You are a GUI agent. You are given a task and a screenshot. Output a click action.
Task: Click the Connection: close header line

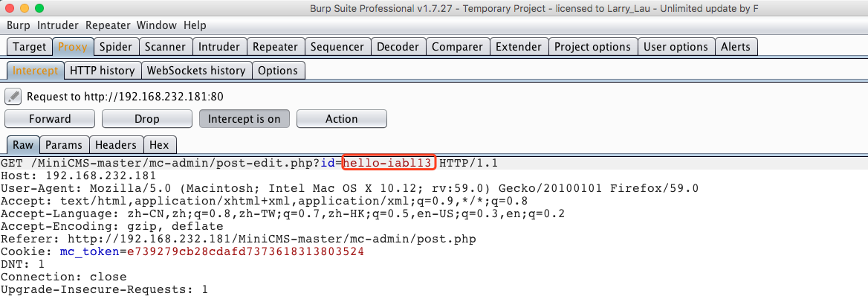64,277
